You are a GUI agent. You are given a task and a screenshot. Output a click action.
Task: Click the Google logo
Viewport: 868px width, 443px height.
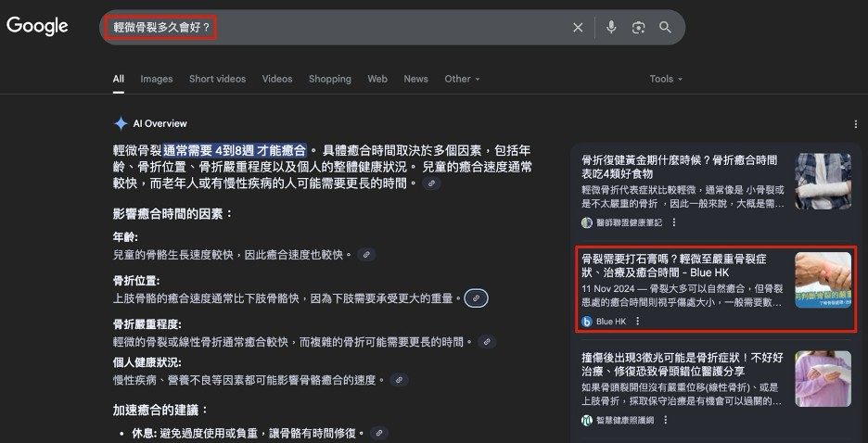[x=37, y=26]
